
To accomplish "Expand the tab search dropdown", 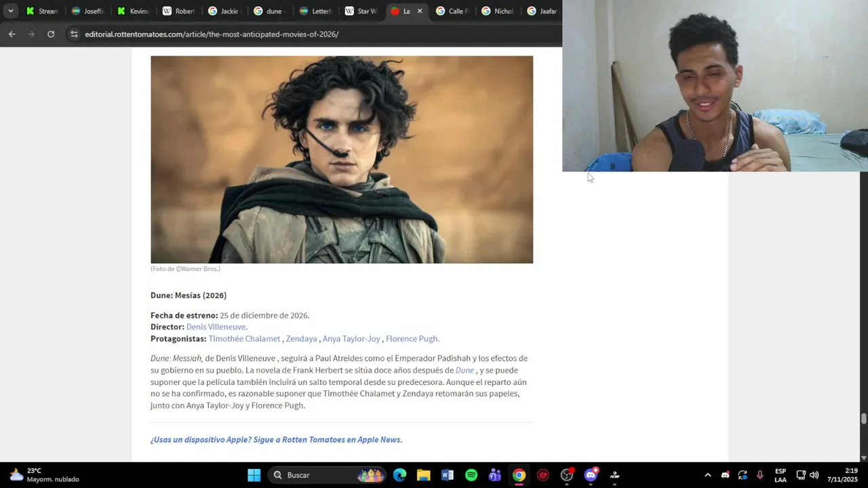I will [10, 11].
